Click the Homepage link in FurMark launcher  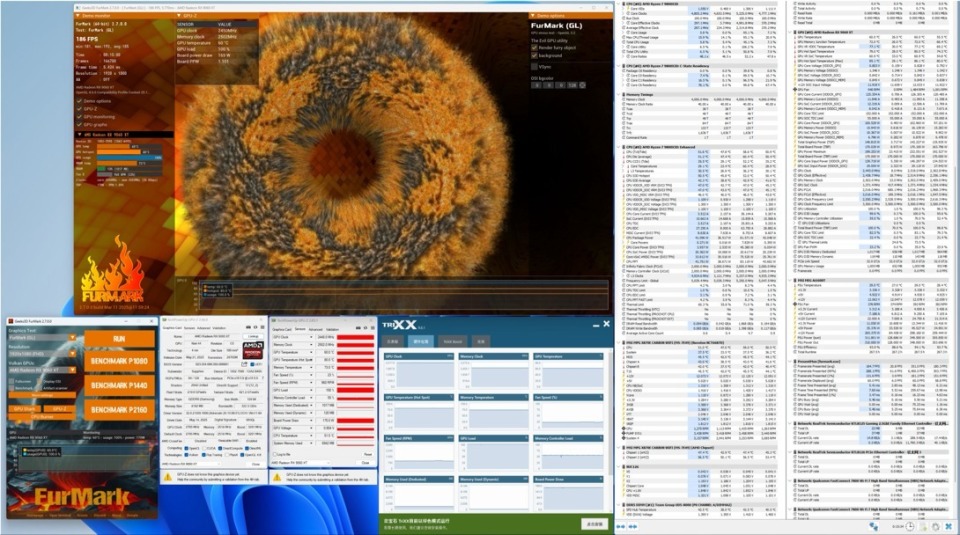(x=35, y=515)
